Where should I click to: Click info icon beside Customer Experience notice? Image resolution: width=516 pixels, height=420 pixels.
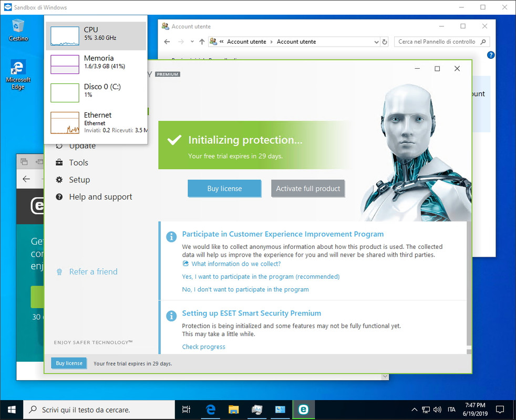171,236
